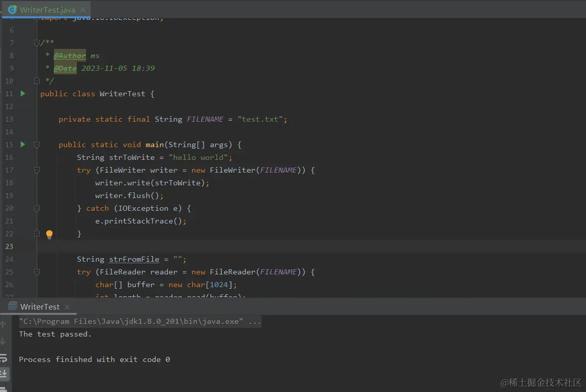
Task: Click "The test passed." console output
Action: pyautogui.click(x=55, y=334)
